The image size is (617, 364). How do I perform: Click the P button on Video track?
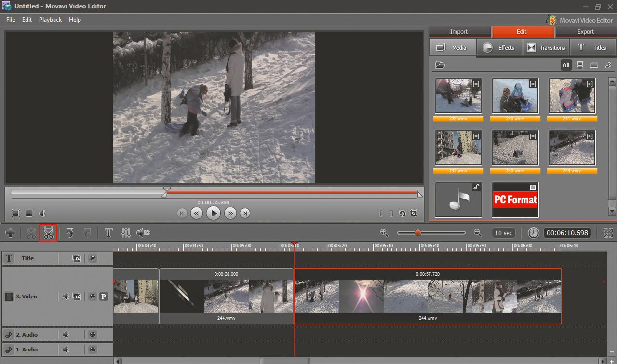point(104,297)
